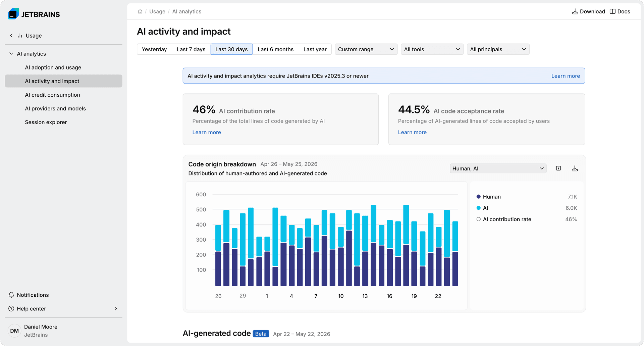
Task: Download the Code origin breakdown chart
Action: click(575, 168)
